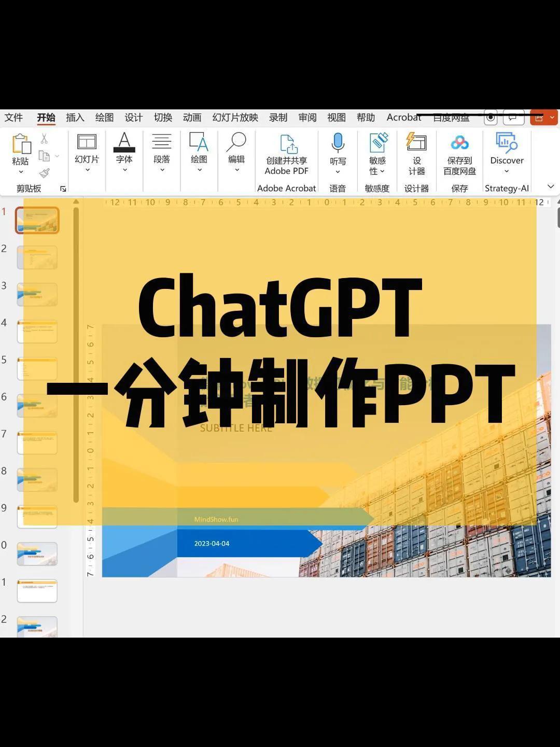Select slide 7 thumbnail
The image size is (560, 747).
tap(37, 443)
